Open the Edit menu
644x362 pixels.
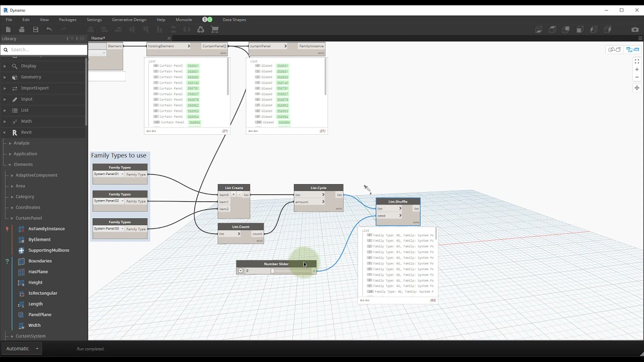(x=26, y=20)
